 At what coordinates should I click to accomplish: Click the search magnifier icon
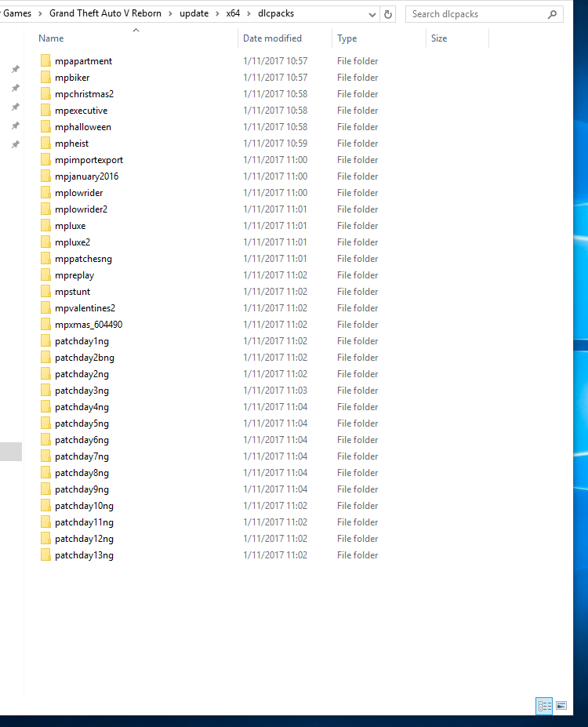point(552,14)
